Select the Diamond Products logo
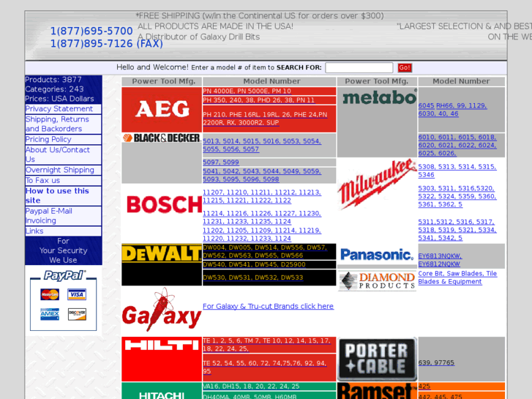Image resolution: width=532 pixels, height=399 pixels. click(x=378, y=281)
